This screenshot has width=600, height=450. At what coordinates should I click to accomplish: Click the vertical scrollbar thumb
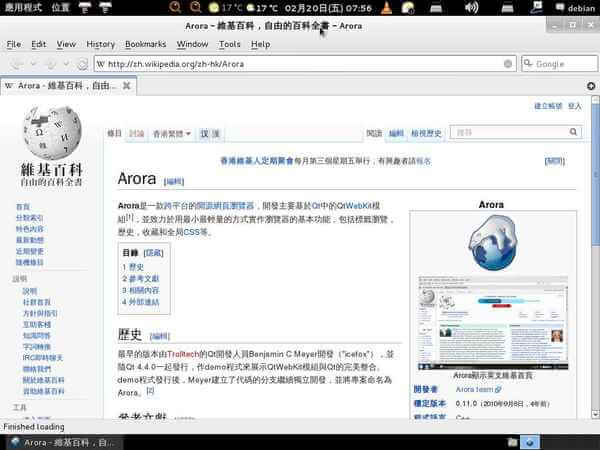point(595,176)
